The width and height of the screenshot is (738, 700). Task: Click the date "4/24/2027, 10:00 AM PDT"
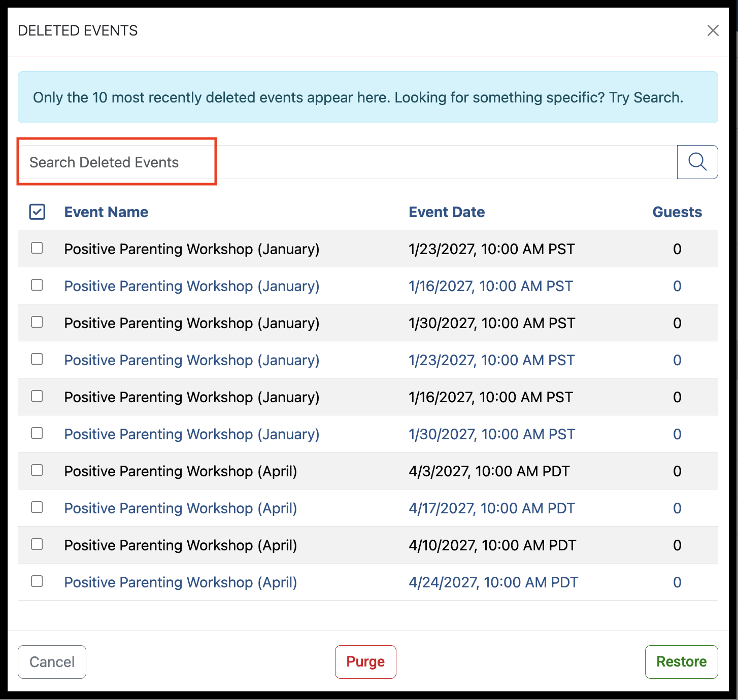coord(493,582)
